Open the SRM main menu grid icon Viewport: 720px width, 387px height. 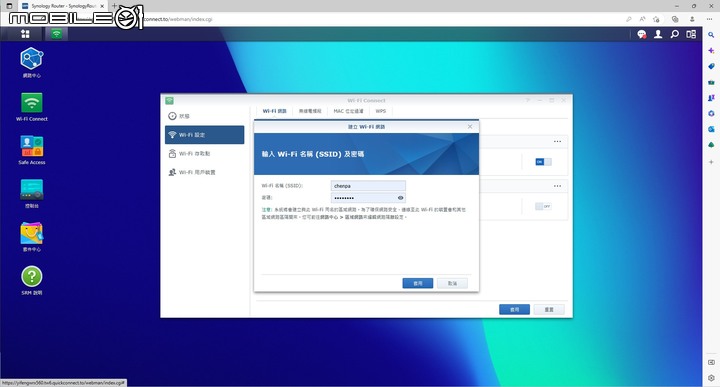point(25,34)
